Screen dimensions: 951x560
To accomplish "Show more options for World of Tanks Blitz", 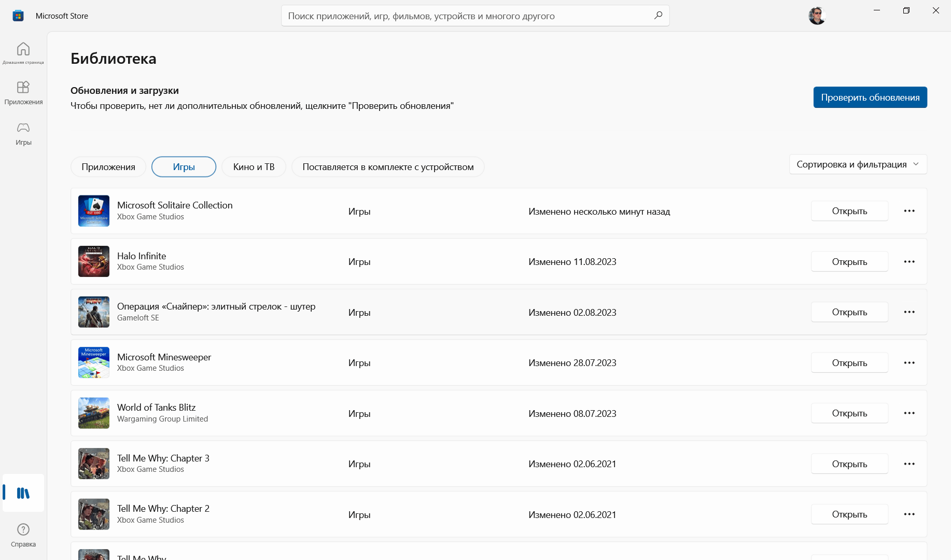I will tap(909, 413).
